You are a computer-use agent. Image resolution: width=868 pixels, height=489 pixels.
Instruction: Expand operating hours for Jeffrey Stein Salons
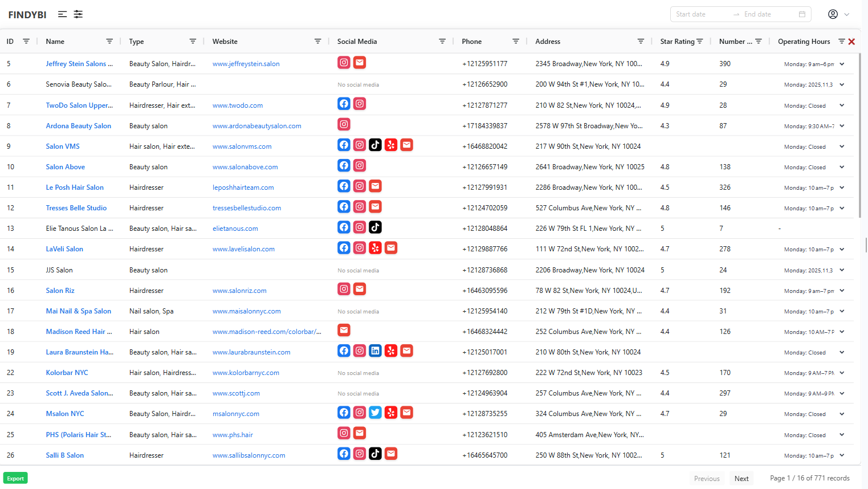click(x=842, y=64)
